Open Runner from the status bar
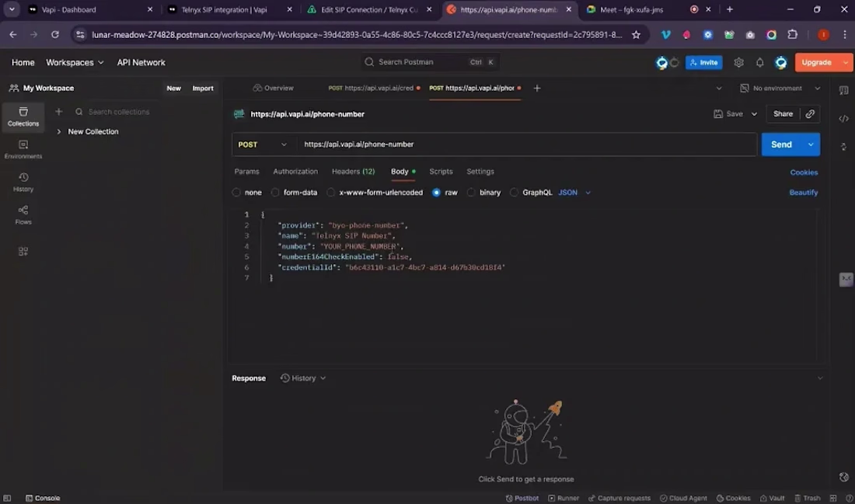The image size is (855, 504). [x=564, y=498]
